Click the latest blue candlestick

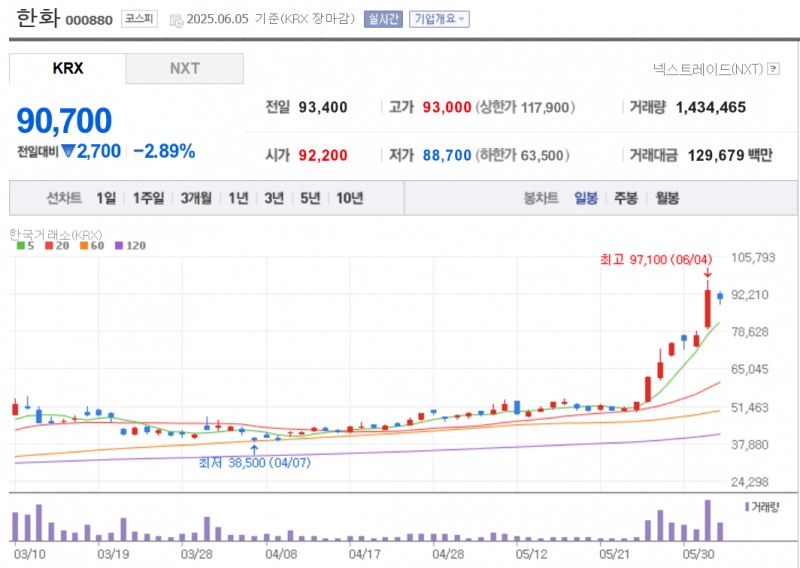[x=720, y=297]
